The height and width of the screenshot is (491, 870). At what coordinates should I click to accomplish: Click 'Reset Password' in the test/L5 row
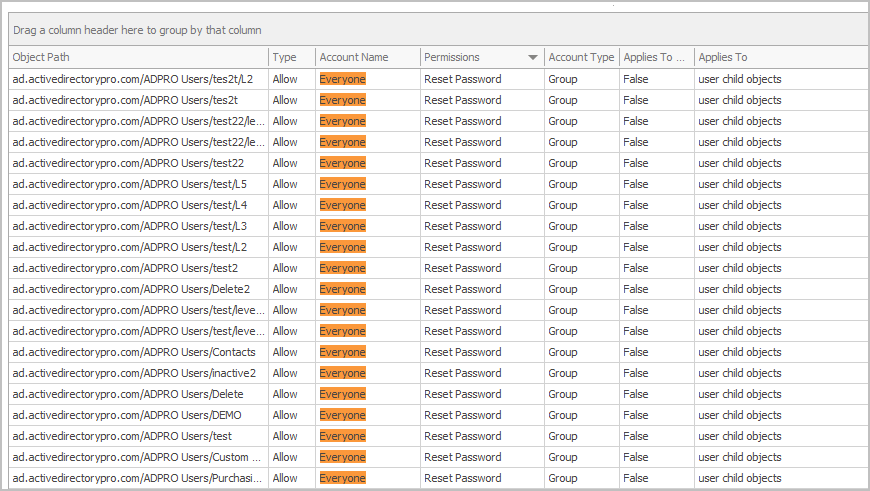click(x=463, y=184)
